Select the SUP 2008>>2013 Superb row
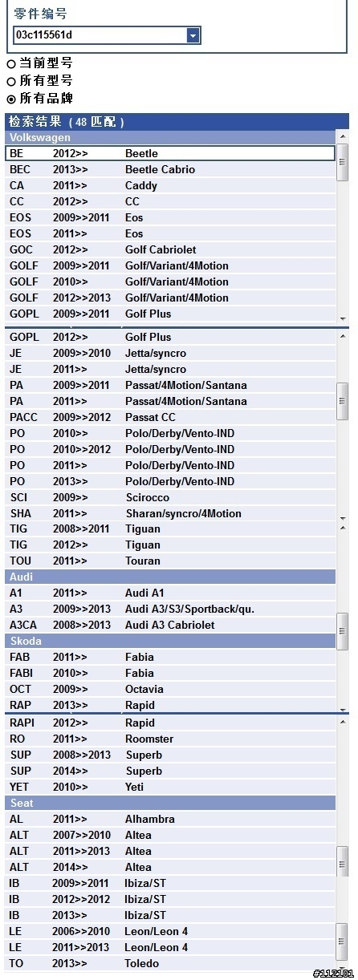This screenshot has height=980, width=358. pyautogui.click(x=170, y=755)
